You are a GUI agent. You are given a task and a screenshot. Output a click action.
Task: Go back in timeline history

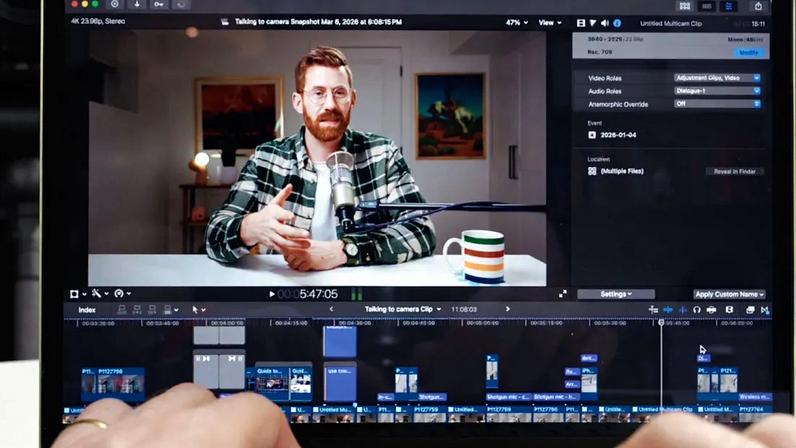331,309
